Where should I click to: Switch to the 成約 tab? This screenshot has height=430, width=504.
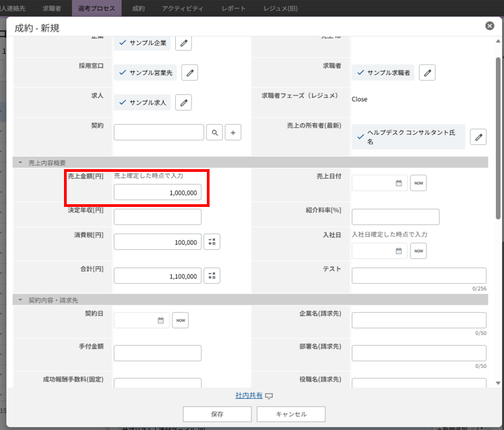(138, 8)
